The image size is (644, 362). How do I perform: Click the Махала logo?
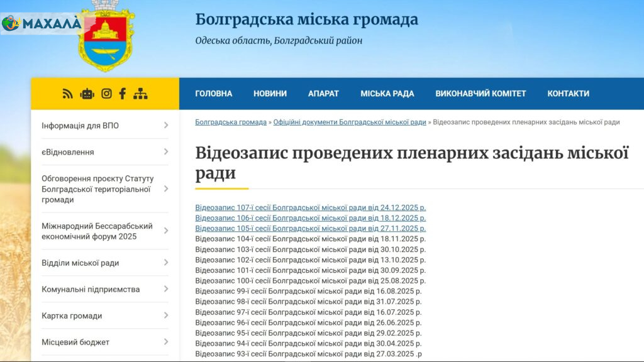pos(42,24)
